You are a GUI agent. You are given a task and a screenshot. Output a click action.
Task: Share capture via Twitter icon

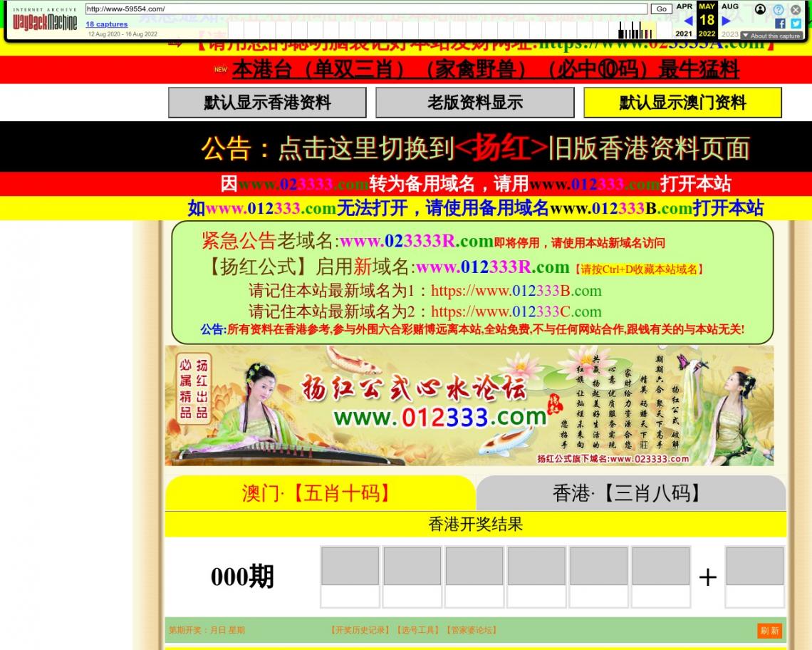coord(796,24)
